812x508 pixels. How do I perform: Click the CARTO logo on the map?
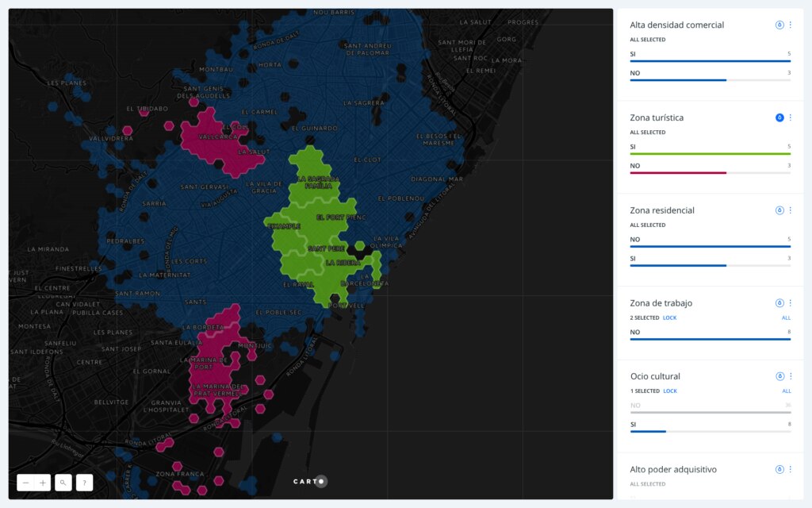310,482
